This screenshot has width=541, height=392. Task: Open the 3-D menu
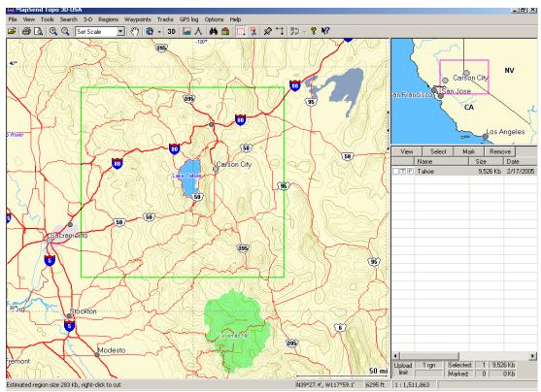click(x=87, y=19)
